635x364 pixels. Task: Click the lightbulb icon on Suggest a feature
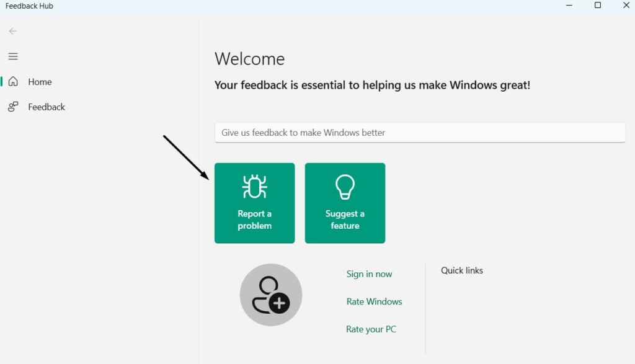point(345,187)
